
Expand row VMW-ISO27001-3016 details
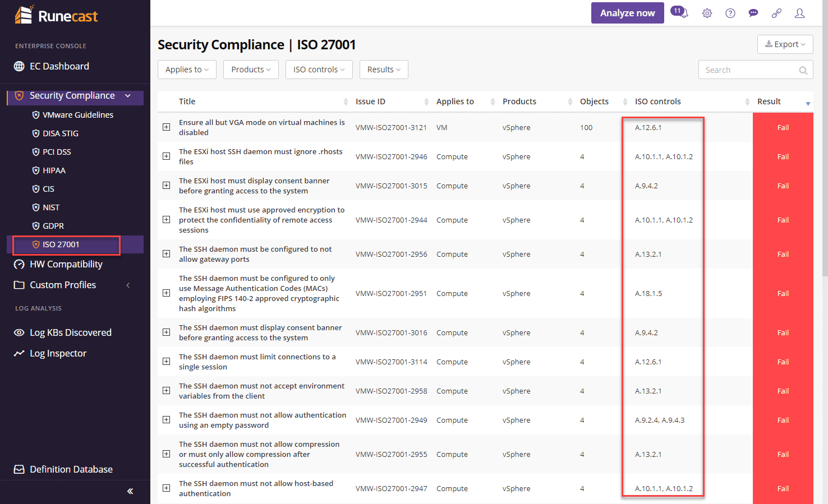166,332
